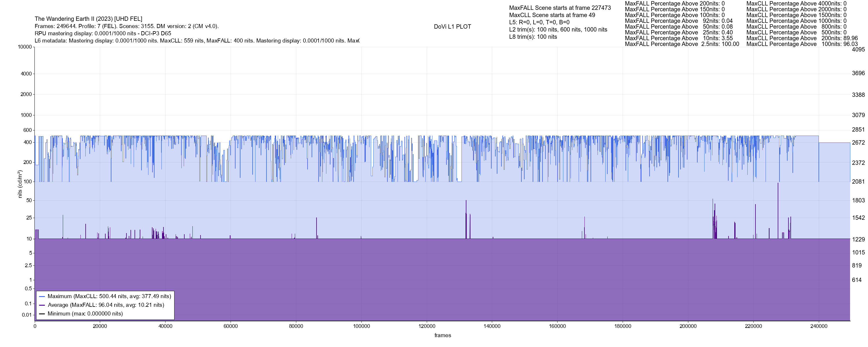Click the x-axis label 'frames'
868x347 pixels.
(442, 335)
